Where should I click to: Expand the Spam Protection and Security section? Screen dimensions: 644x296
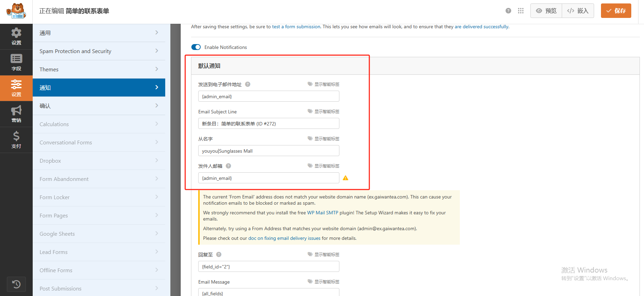tap(99, 51)
